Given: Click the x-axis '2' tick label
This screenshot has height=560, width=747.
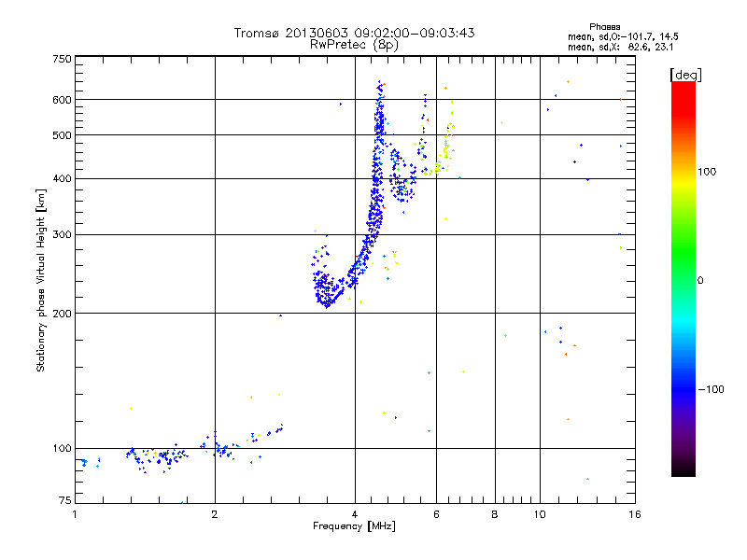Looking at the screenshot, I should click(x=215, y=514).
